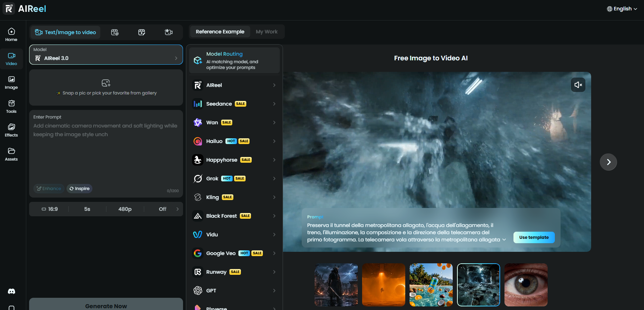Click the AIReel logo in header
Screen dimensions: 644x310
tap(24, 9)
